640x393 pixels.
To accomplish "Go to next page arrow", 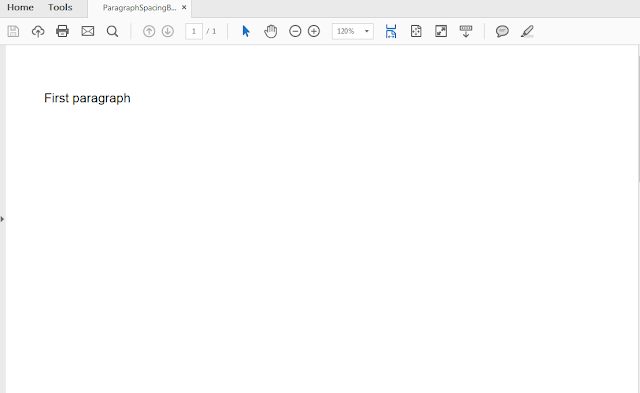I will [168, 31].
